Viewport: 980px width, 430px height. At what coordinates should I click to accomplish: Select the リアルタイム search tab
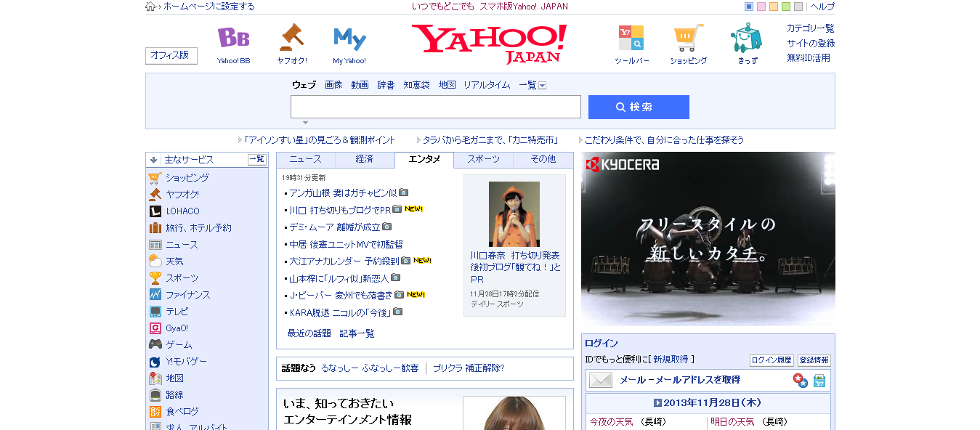[x=487, y=85]
